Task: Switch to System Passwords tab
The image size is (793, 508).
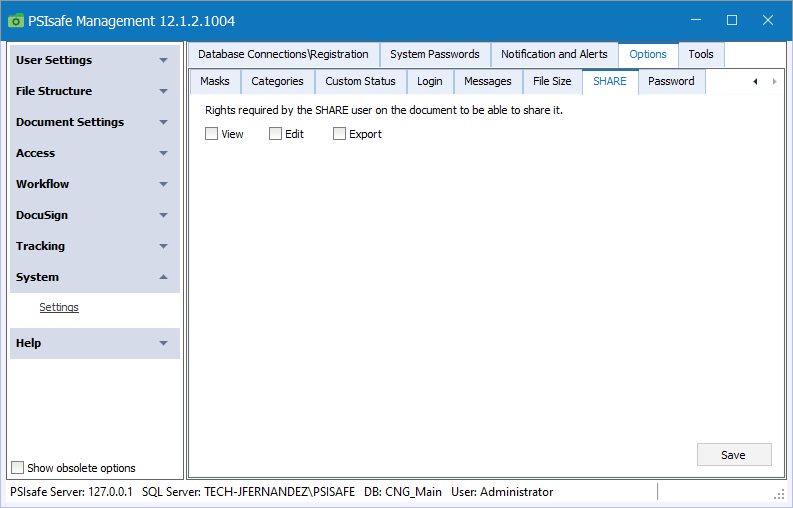Action: pyautogui.click(x=435, y=54)
